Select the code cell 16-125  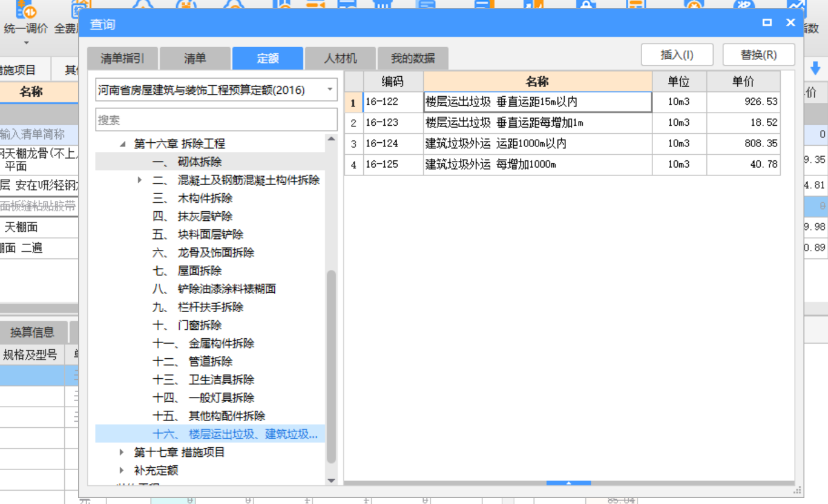pos(393,165)
